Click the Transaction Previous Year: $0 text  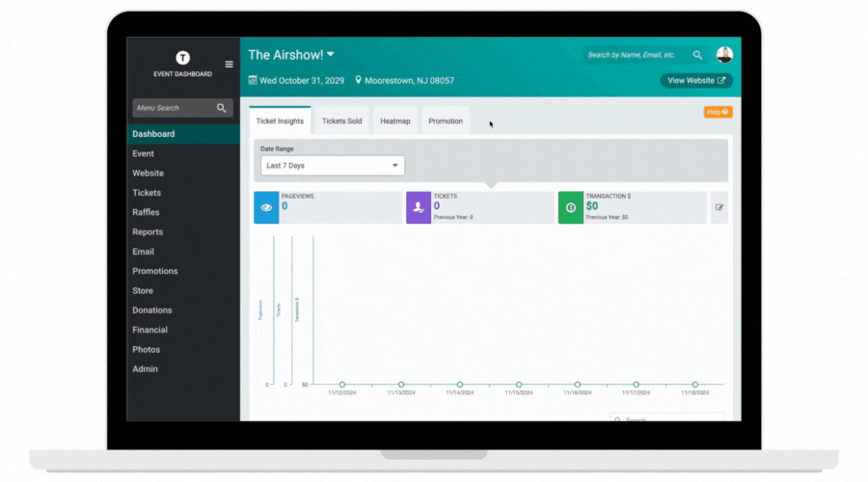[x=607, y=217]
